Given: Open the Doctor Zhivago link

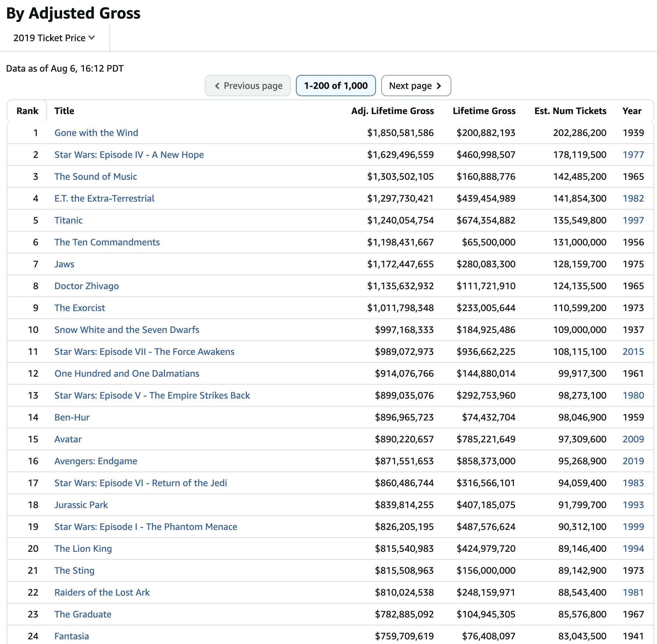Looking at the screenshot, I should coord(87,286).
